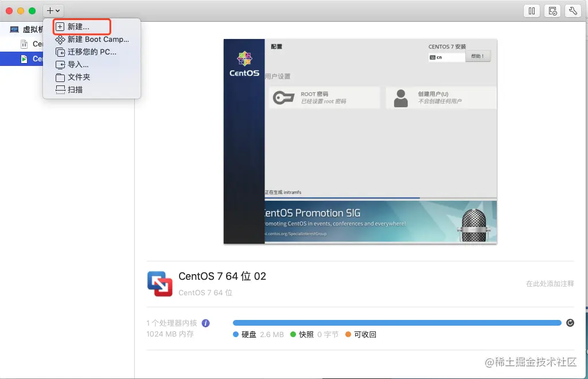The width and height of the screenshot is (588, 379).
Task: Open the plus add dropdown in toolbar
Action: pos(53,11)
